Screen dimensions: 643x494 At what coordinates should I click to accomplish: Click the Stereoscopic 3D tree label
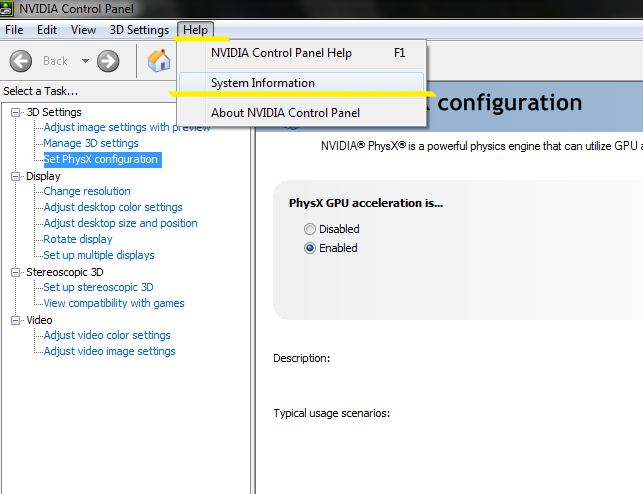coord(65,272)
